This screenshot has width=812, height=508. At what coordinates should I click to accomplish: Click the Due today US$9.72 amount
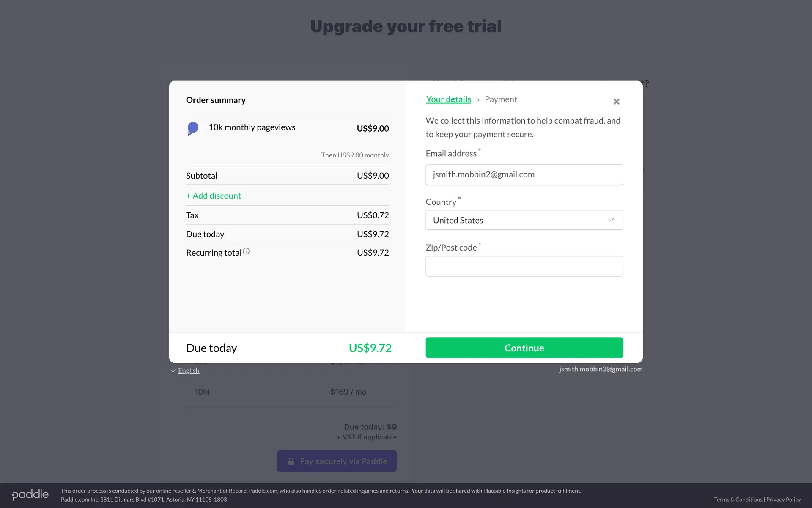click(x=370, y=348)
